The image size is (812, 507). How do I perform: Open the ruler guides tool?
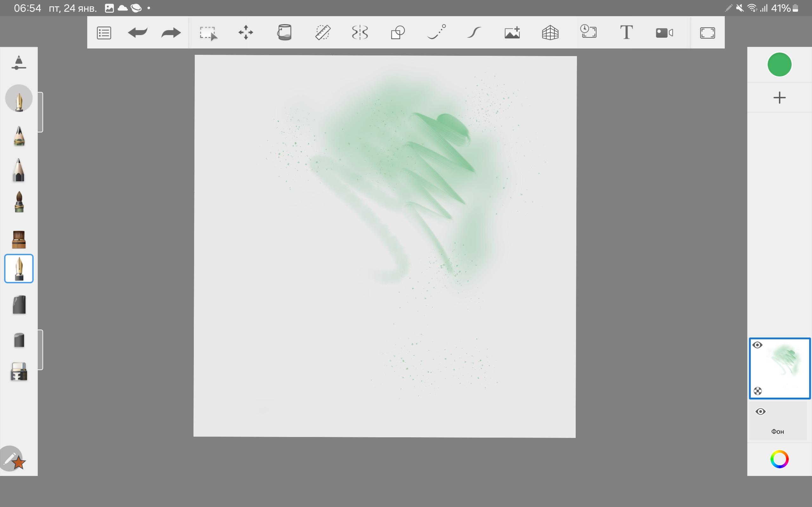[323, 33]
